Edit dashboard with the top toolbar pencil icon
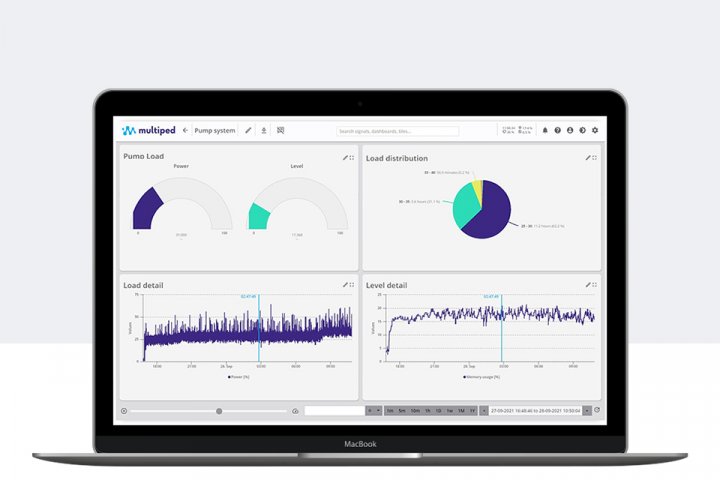 click(x=248, y=130)
